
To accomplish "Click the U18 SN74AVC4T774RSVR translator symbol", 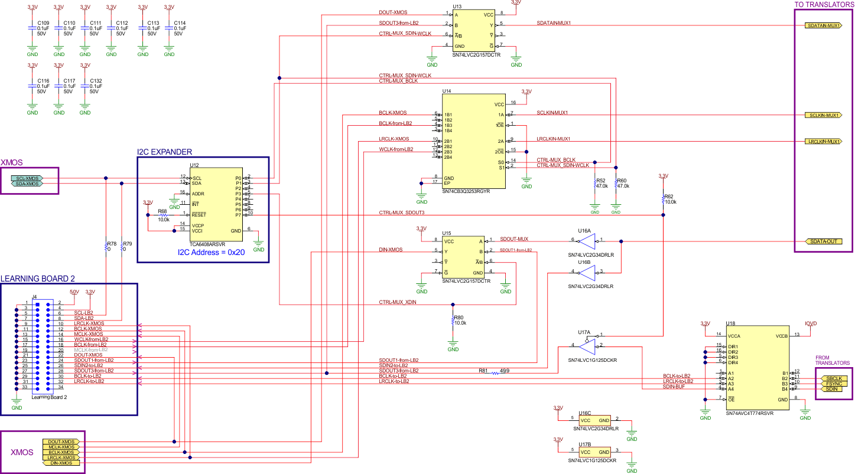I will coord(757,366).
